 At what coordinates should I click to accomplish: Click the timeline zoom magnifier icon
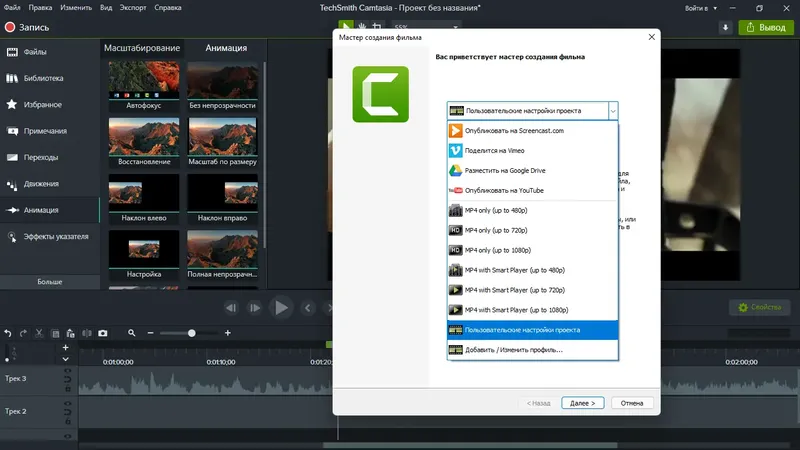coord(132,333)
